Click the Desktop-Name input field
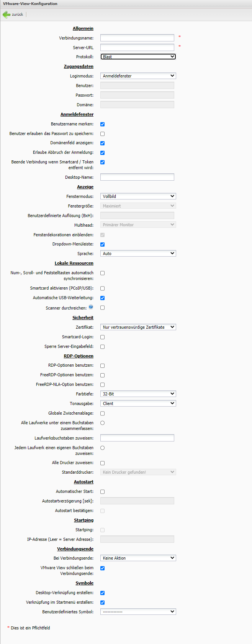This screenshot has height=644, width=252. (137, 177)
